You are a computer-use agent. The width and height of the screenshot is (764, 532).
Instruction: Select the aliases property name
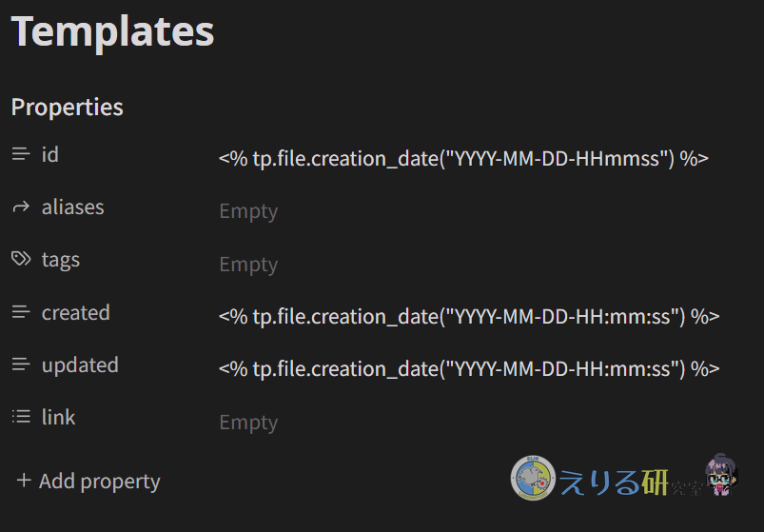pyautogui.click(x=73, y=207)
